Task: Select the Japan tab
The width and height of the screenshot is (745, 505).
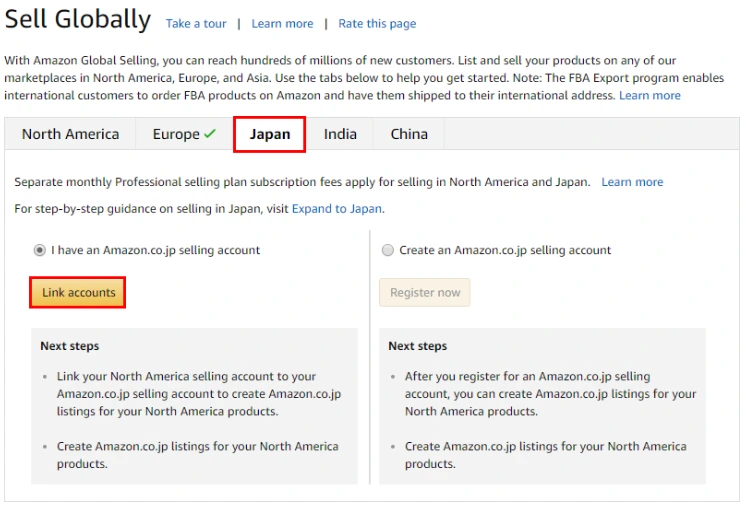Action: [x=269, y=134]
